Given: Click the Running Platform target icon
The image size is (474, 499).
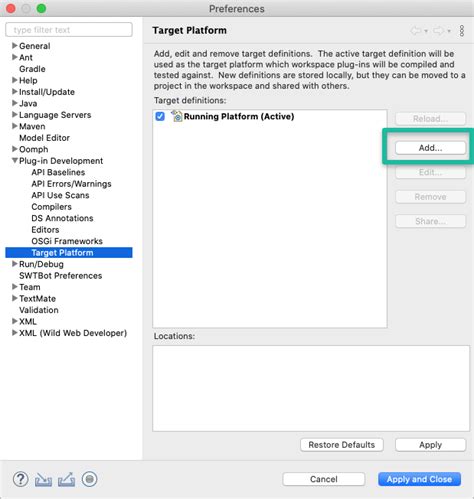Looking at the screenshot, I should pyautogui.click(x=177, y=116).
